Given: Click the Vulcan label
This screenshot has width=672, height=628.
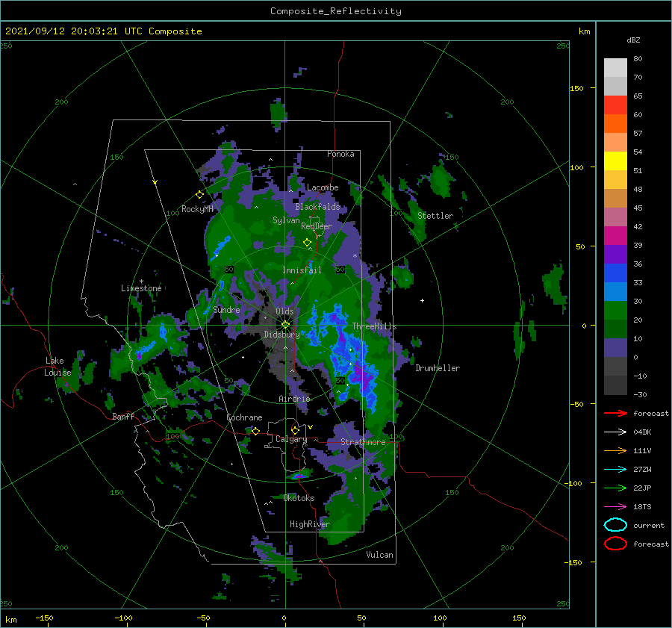Looking at the screenshot, I should (x=380, y=555).
